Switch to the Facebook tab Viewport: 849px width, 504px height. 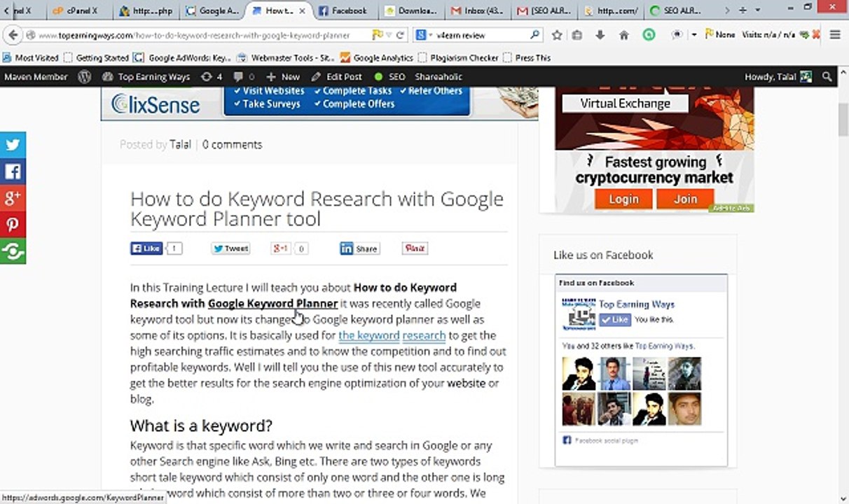(347, 10)
